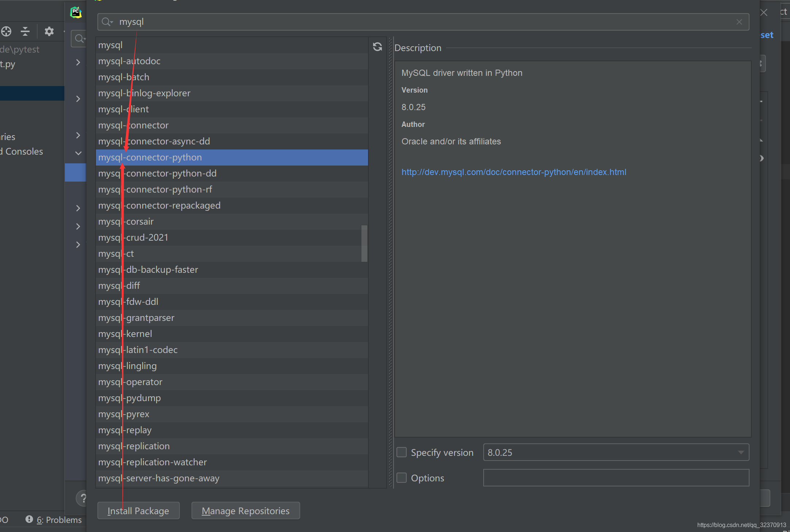Select the mysql package
This screenshot has height=532, width=790.
click(x=232, y=45)
